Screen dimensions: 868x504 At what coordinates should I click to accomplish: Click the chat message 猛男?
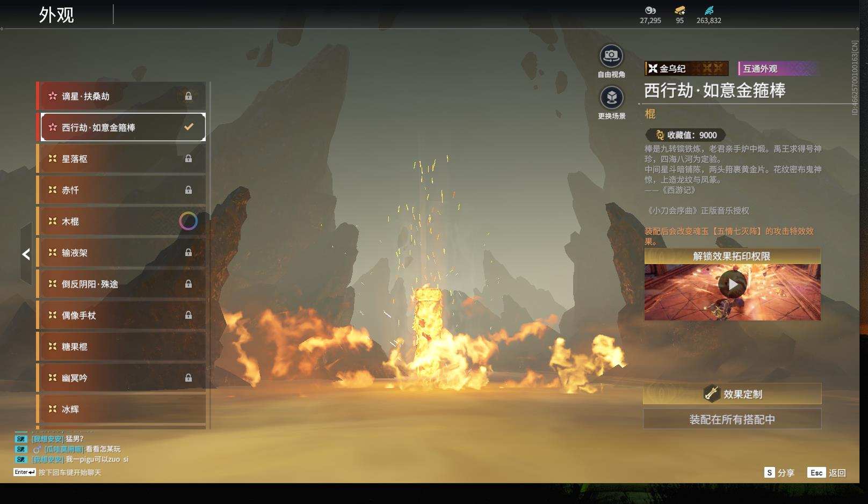point(75,439)
